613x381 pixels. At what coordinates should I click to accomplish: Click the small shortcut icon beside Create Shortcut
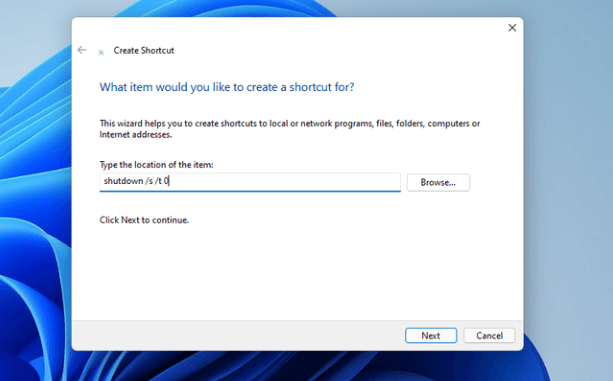(x=101, y=52)
